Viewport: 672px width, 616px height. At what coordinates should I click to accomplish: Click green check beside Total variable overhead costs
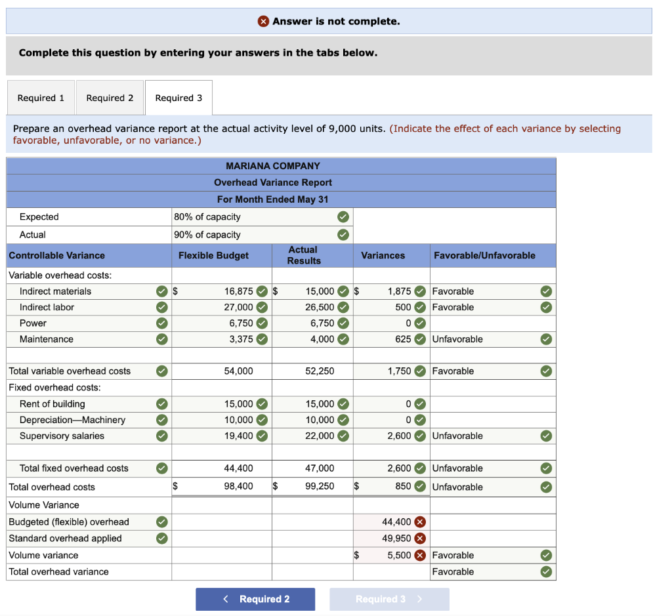pos(161,371)
